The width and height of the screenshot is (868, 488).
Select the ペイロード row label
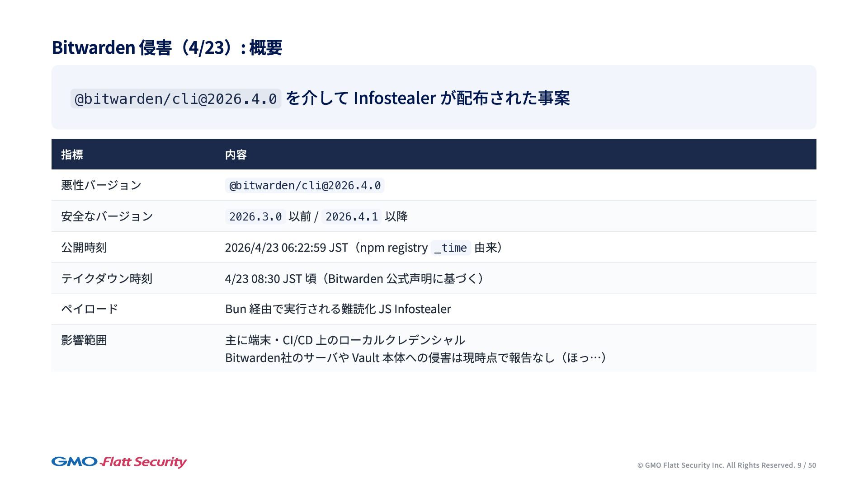pos(90,309)
